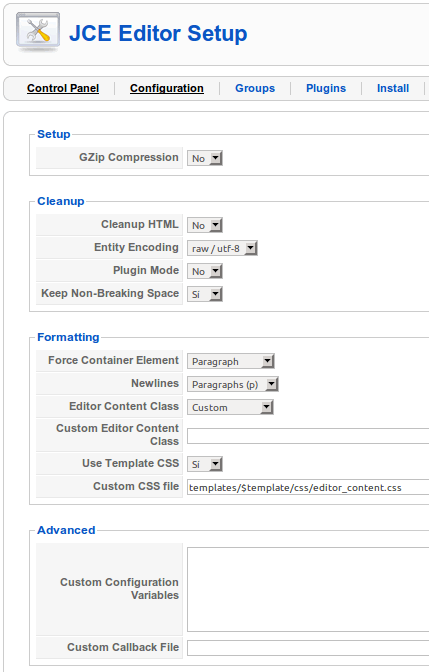The height and width of the screenshot is (672, 429).
Task: Click the Custom Configuration Variables textarea
Action: point(308,589)
